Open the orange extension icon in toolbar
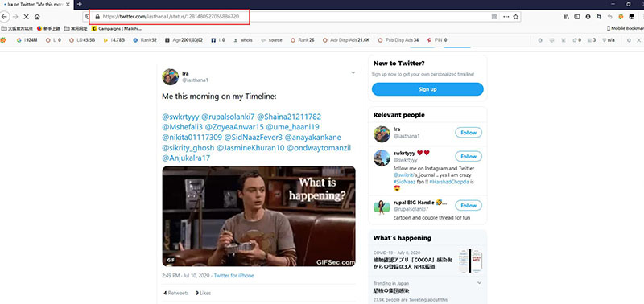 (621, 17)
